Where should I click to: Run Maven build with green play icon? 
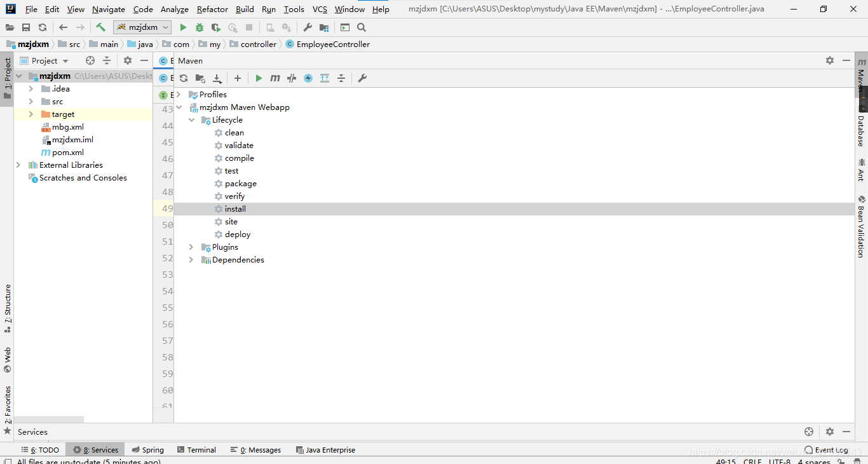coord(259,78)
